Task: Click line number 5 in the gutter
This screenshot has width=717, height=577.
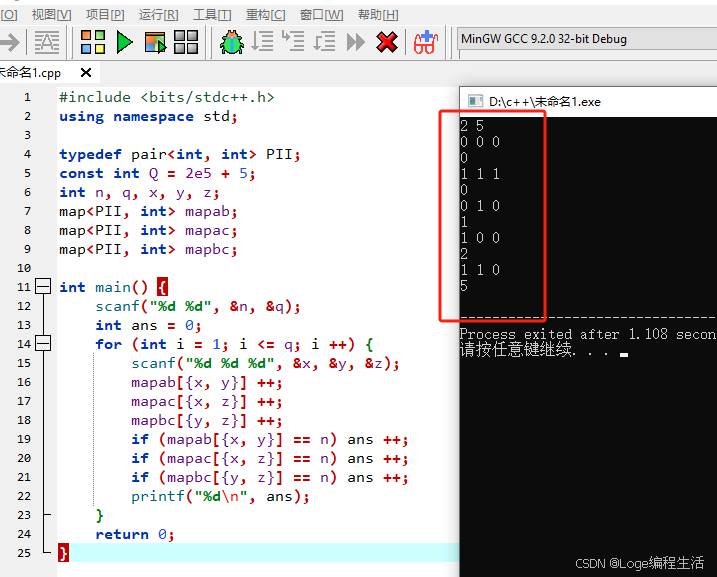Action: (x=27, y=173)
